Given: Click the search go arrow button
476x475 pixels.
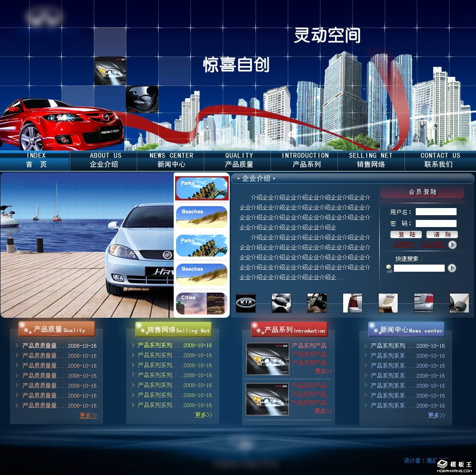Looking at the screenshot, I should 452,268.
